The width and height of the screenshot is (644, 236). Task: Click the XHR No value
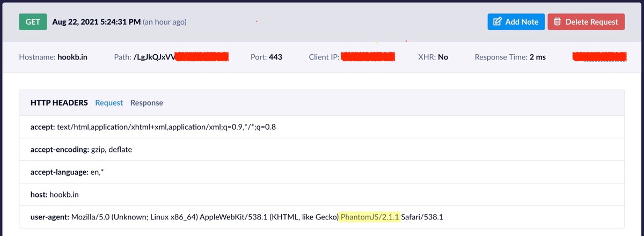[x=443, y=57]
